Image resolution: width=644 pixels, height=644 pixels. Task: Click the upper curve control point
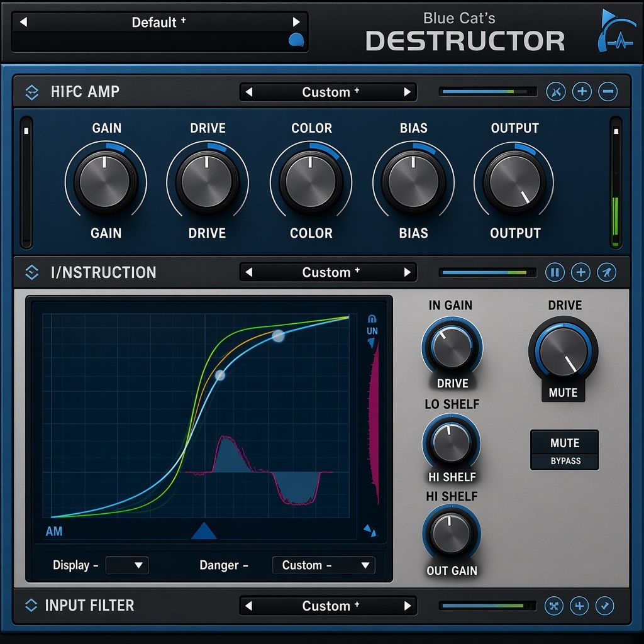pos(278,336)
